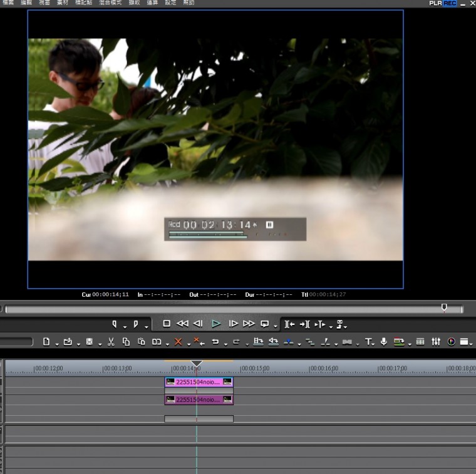Click the Undo arrow icon
Image resolution: width=476 pixels, height=474 pixels.
[x=215, y=342]
